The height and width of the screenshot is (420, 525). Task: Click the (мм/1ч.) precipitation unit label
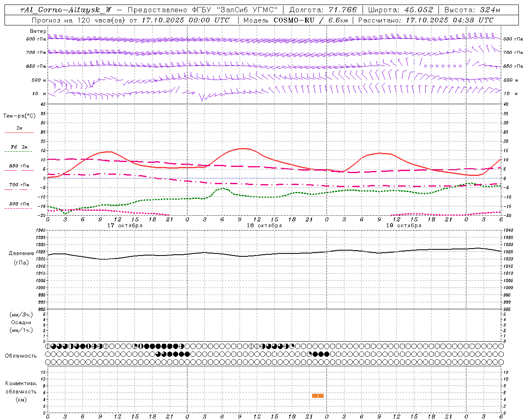[x=21, y=330]
